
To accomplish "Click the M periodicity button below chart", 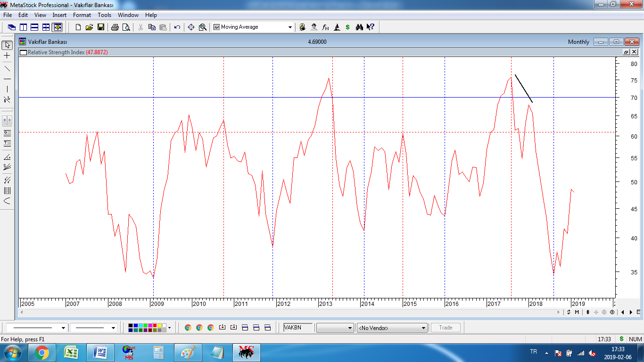I will (x=577, y=312).
